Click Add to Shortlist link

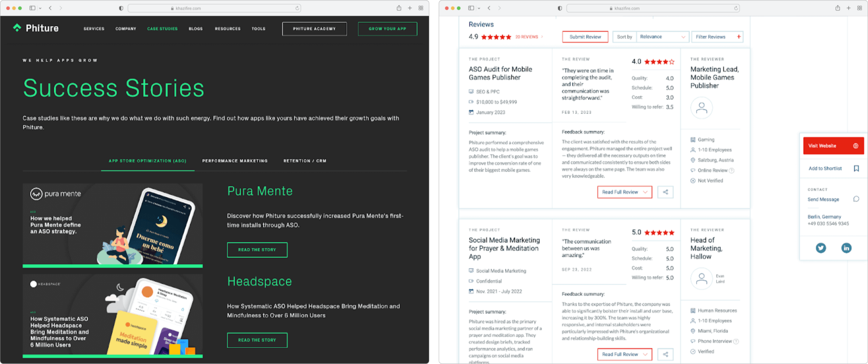(825, 168)
